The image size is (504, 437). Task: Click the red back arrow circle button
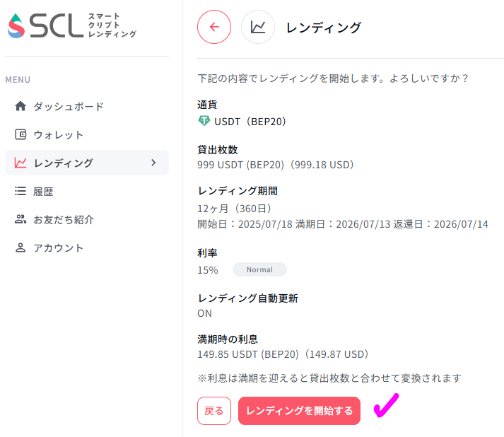tap(214, 27)
